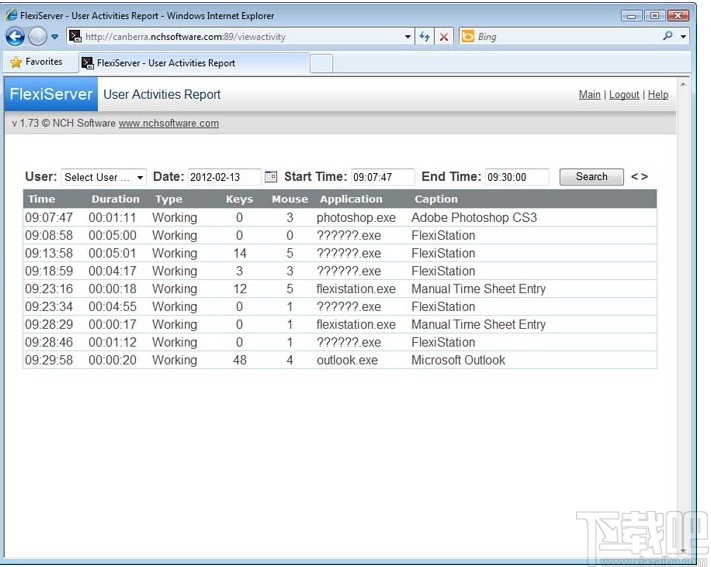Click the Caption column header
711x567 pixels.
pyautogui.click(x=436, y=199)
